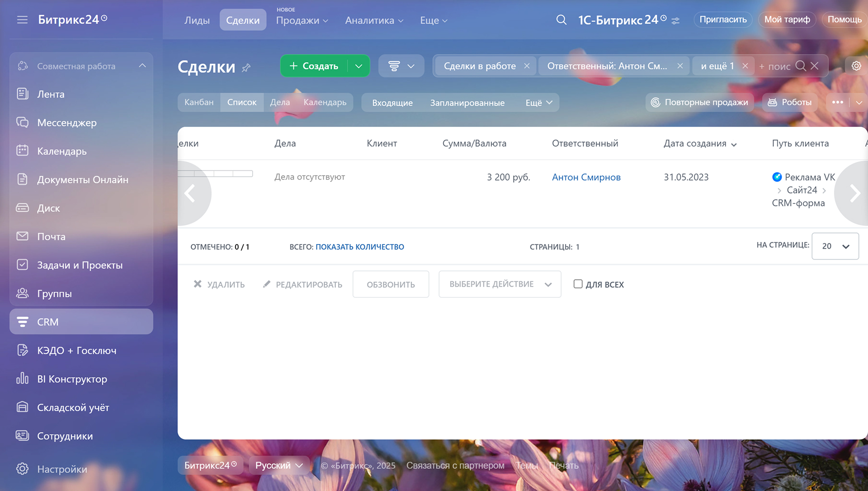The width and height of the screenshot is (868, 491).
Task: Change the 'На странице' 20 selector
Action: point(835,246)
